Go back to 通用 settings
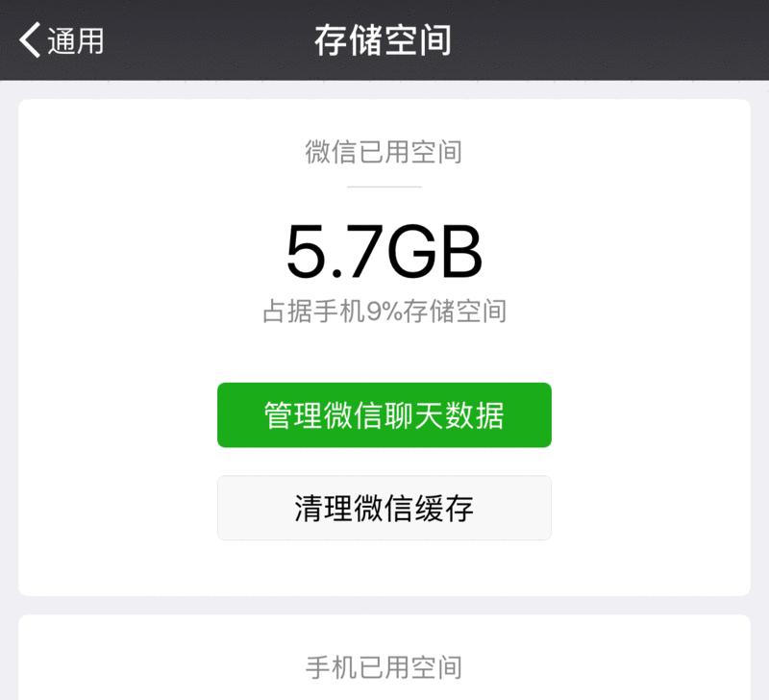 pyautogui.click(x=62, y=40)
